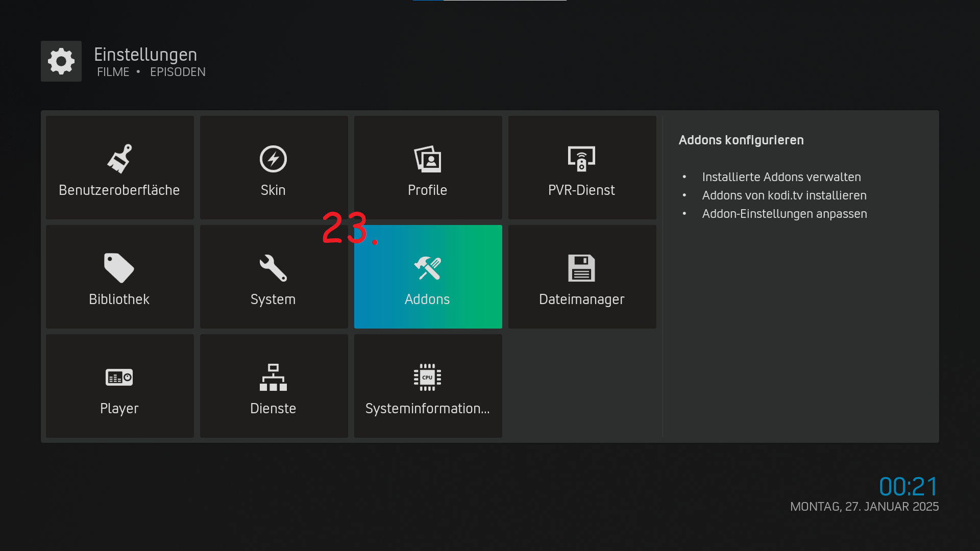
Task: Click the Dateimanager floppy disk icon
Action: pyautogui.click(x=581, y=268)
